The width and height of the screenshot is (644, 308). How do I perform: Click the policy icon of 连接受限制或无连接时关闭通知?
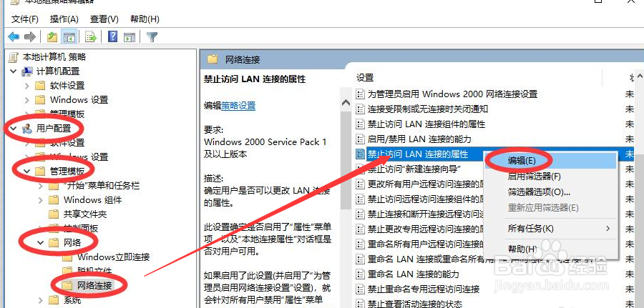pyautogui.click(x=360, y=109)
